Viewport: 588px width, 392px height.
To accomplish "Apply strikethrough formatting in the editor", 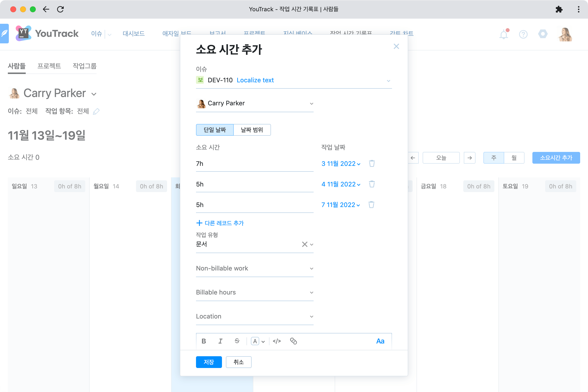I will 237,341.
